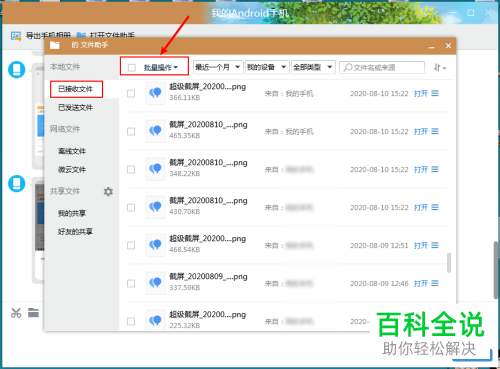
Task: Check the box for the 337.59KB file
Action: (x=131, y=284)
